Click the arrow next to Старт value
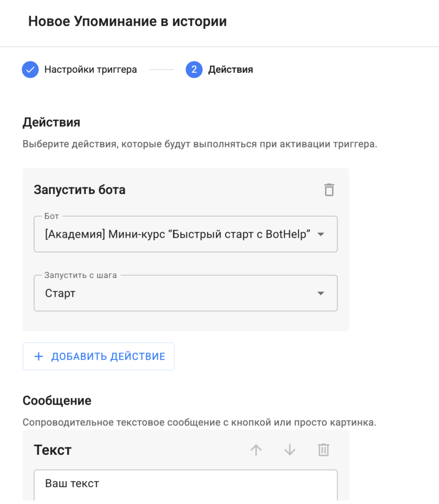 [321, 293]
